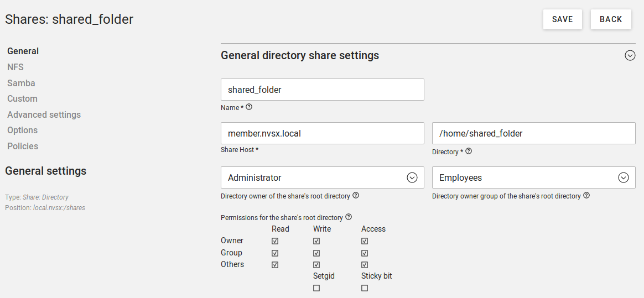Open help for directory owner field
Screen dimensions: 644x298
(356, 195)
